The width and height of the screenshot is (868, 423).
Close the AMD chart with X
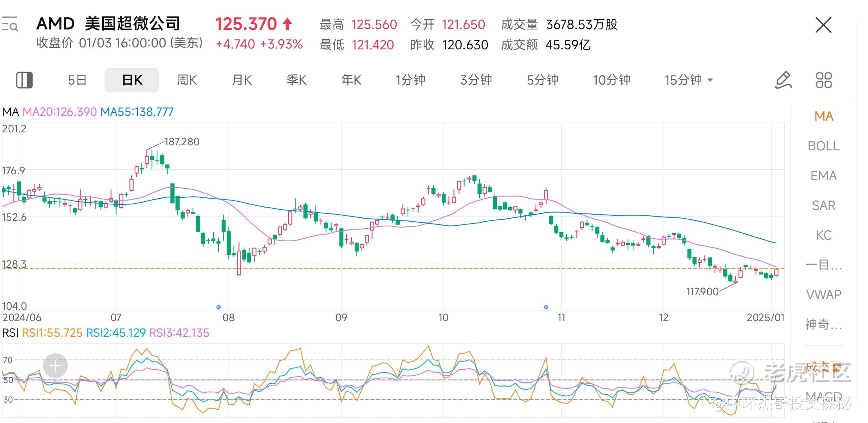(x=823, y=25)
